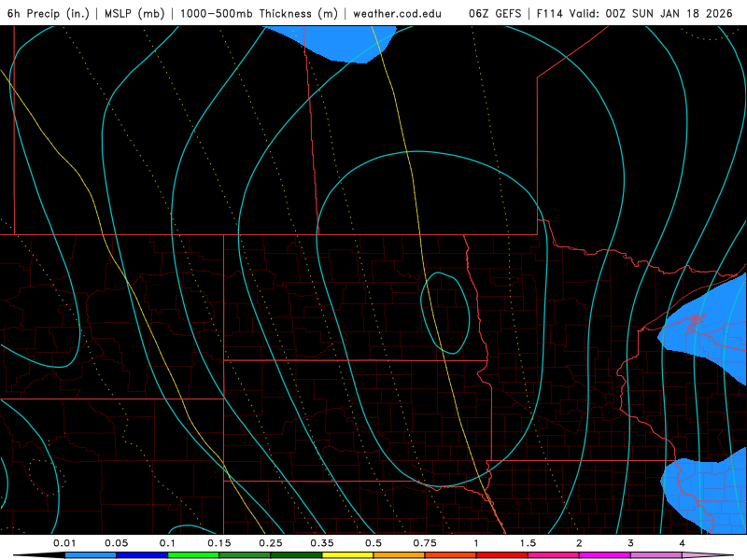Click the legend value 2
The height and width of the screenshot is (560, 747).
579,543
